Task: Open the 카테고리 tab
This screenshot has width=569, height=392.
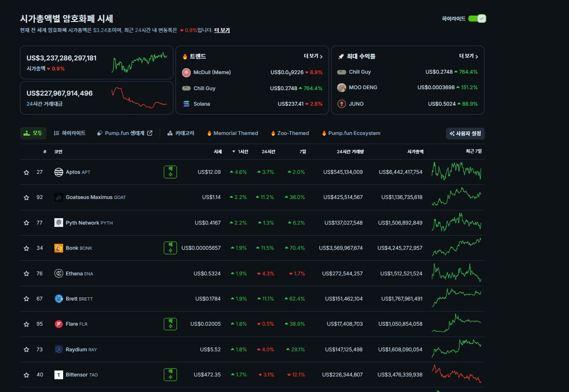Action: pos(181,133)
